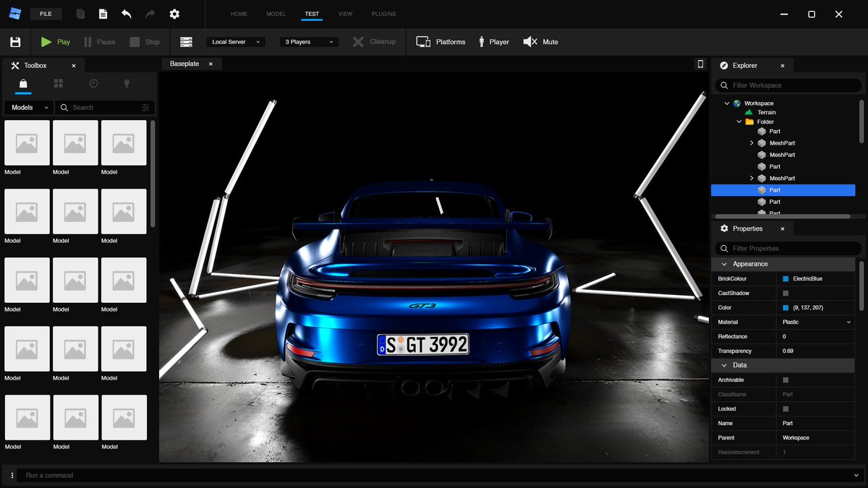
Task: Click the Roblox Studio logo
Action: [15, 14]
